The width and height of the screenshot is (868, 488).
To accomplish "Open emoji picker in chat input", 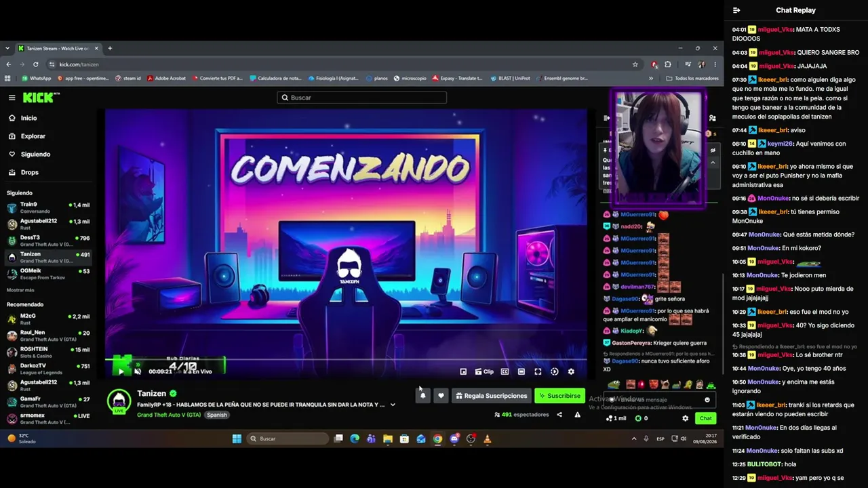I will click(707, 400).
